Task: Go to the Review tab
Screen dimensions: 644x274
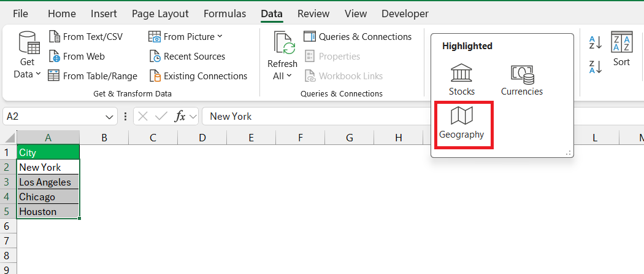Action: [x=313, y=14]
